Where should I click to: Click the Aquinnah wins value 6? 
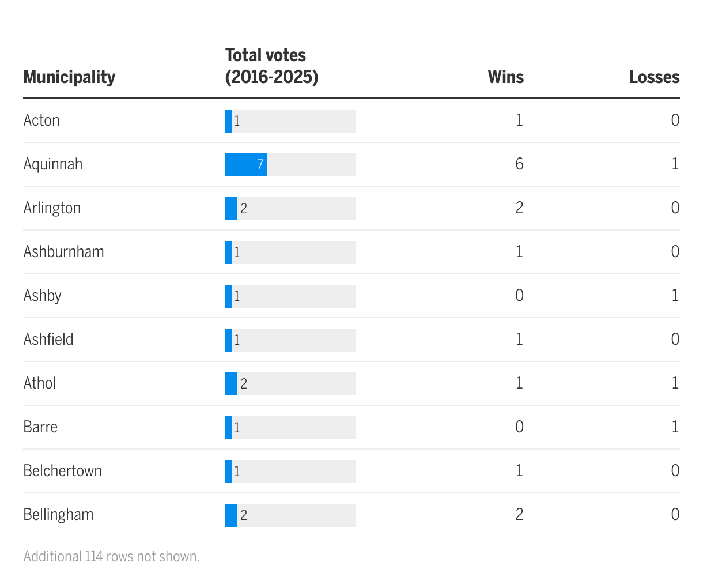[x=519, y=164]
